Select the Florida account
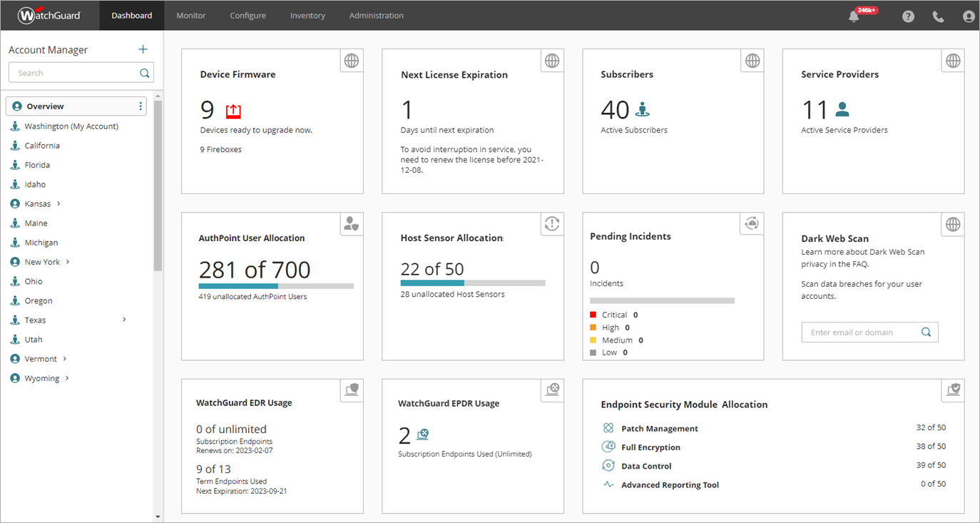The height and width of the screenshot is (523, 980). pos(37,165)
